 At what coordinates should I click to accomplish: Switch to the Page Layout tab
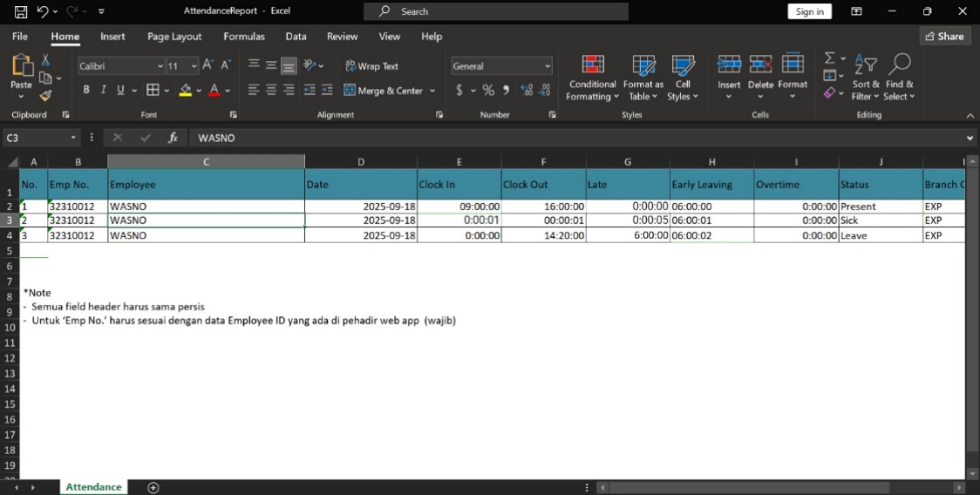(x=174, y=37)
